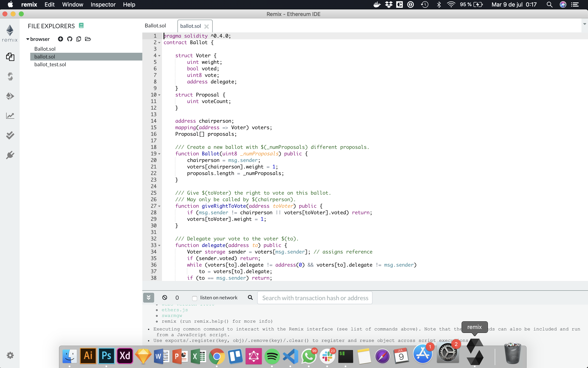This screenshot has height=368, width=588.
Task: Open the Deploy & run transactions icon
Action: [x=10, y=96]
